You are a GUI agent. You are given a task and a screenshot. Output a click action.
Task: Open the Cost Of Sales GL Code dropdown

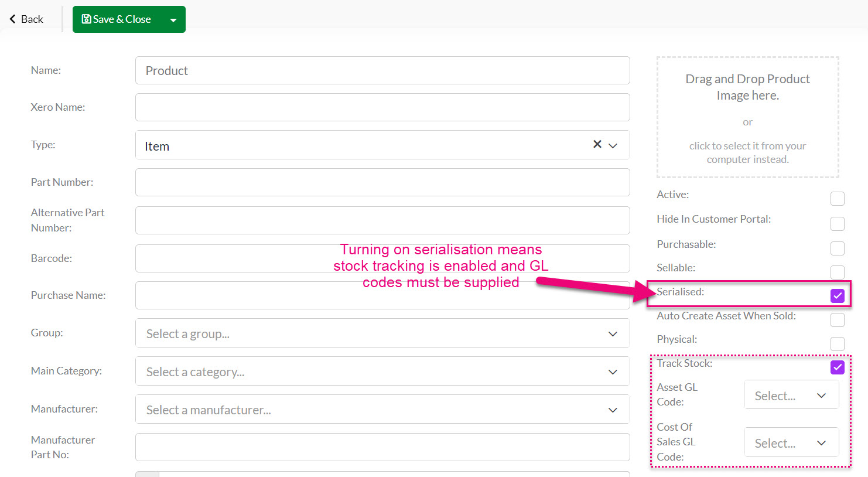click(x=791, y=442)
